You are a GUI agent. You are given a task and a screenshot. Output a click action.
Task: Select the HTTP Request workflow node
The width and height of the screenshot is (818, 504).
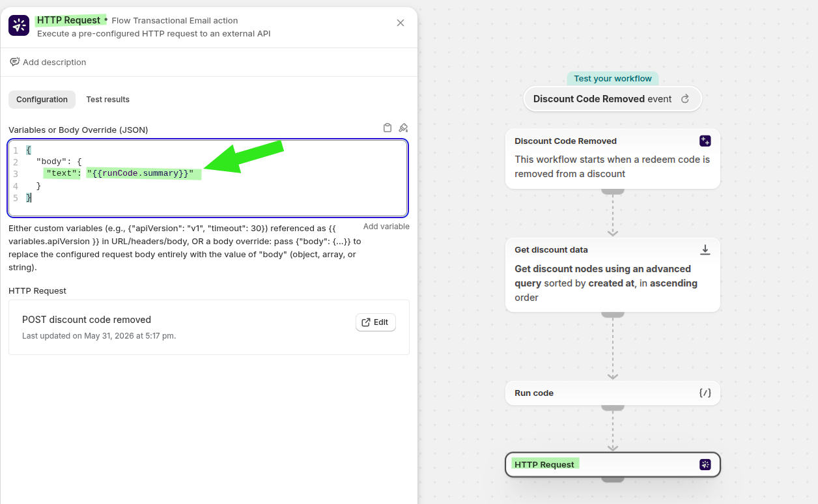613,464
